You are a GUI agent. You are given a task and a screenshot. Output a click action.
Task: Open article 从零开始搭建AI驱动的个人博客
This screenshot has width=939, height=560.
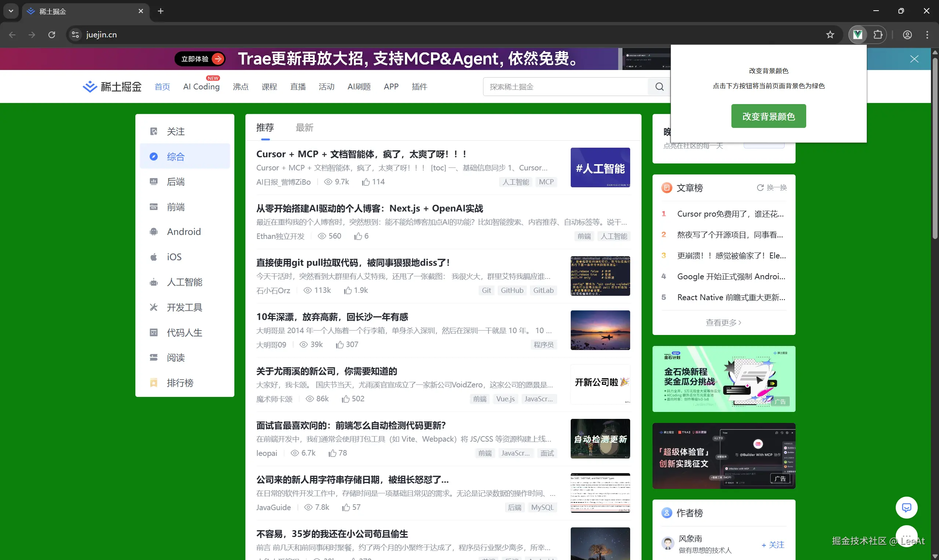click(x=370, y=208)
